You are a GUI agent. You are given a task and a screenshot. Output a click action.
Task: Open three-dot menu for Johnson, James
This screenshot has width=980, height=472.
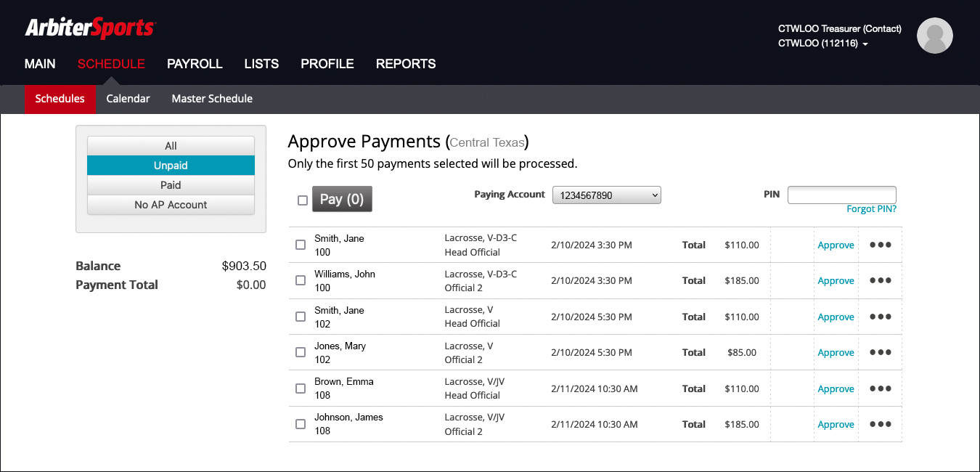(x=880, y=424)
